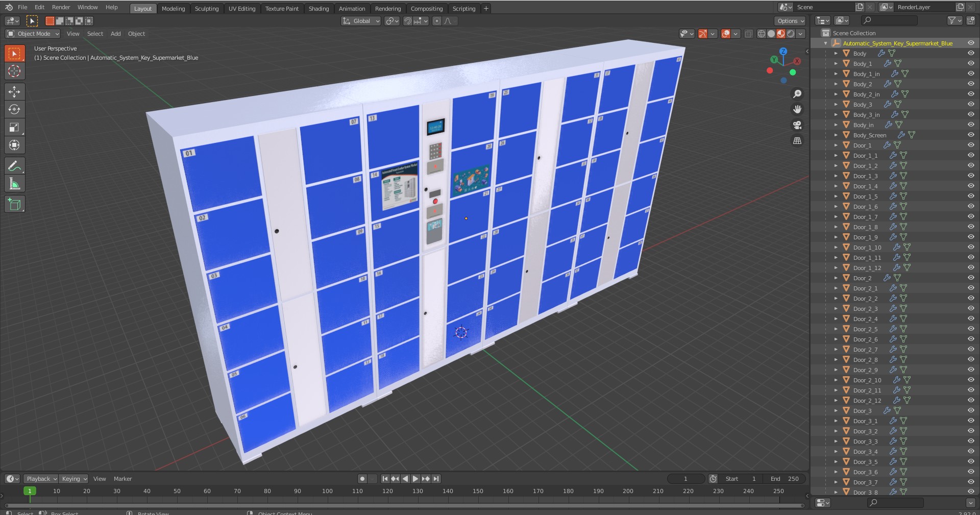The width and height of the screenshot is (980, 515).
Task: Hide the Door_2_5 object
Action: click(x=971, y=329)
